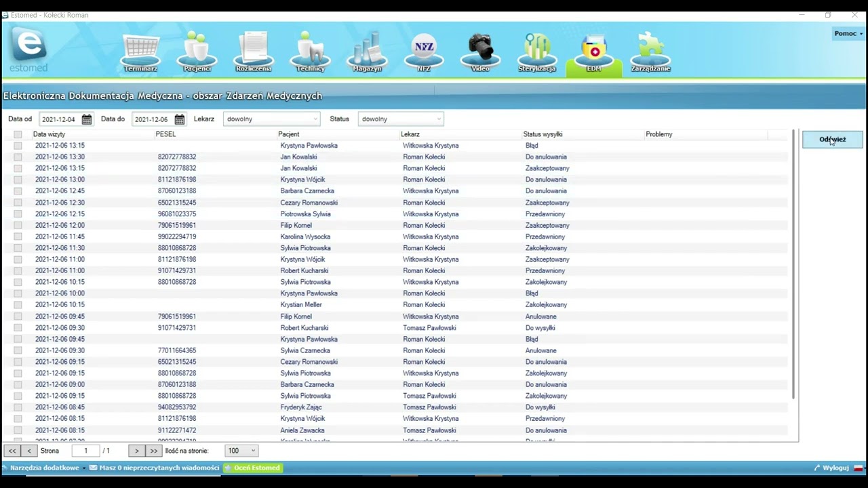Select Błąd status in 10:00 row
Screen dimensions: 868x488
pos(532,293)
